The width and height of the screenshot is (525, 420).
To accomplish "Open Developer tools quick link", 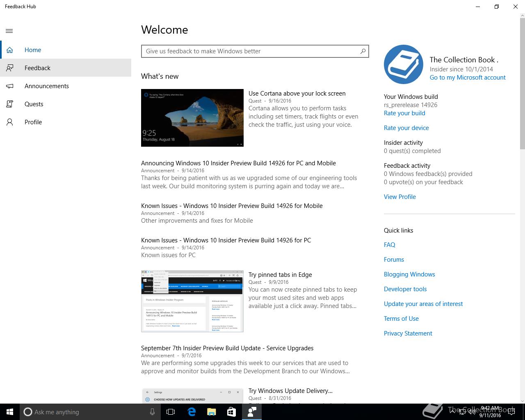I will pyautogui.click(x=405, y=289).
